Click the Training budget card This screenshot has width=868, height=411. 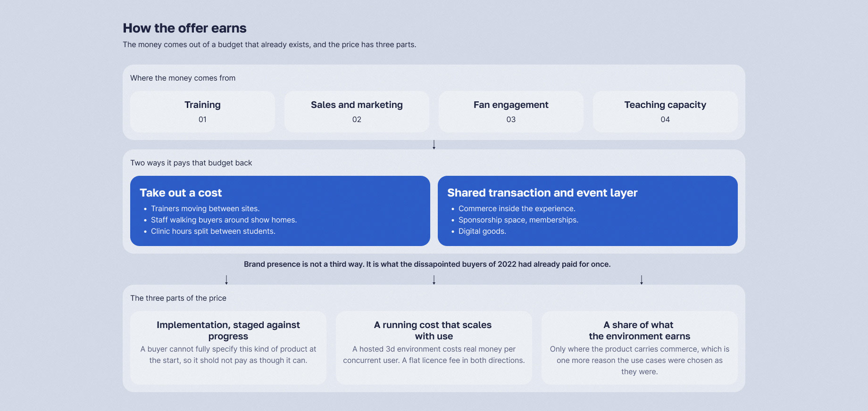click(202, 112)
